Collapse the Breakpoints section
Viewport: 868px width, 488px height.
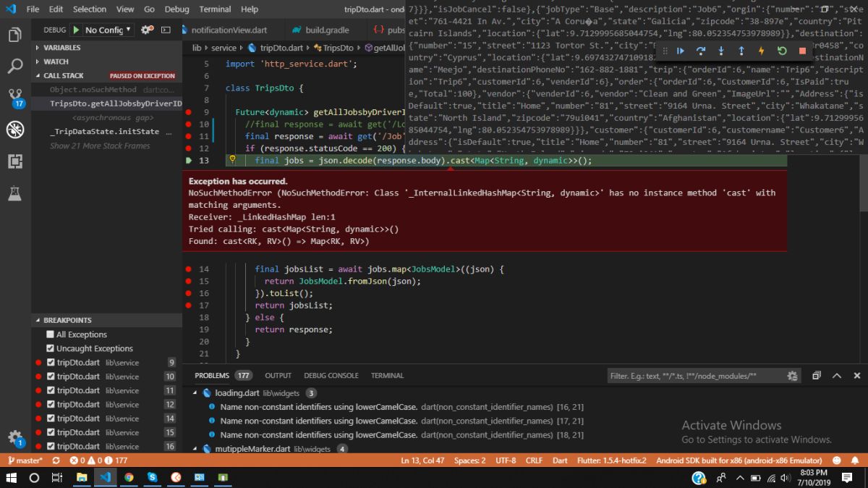pyautogui.click(x=106, y=320)
